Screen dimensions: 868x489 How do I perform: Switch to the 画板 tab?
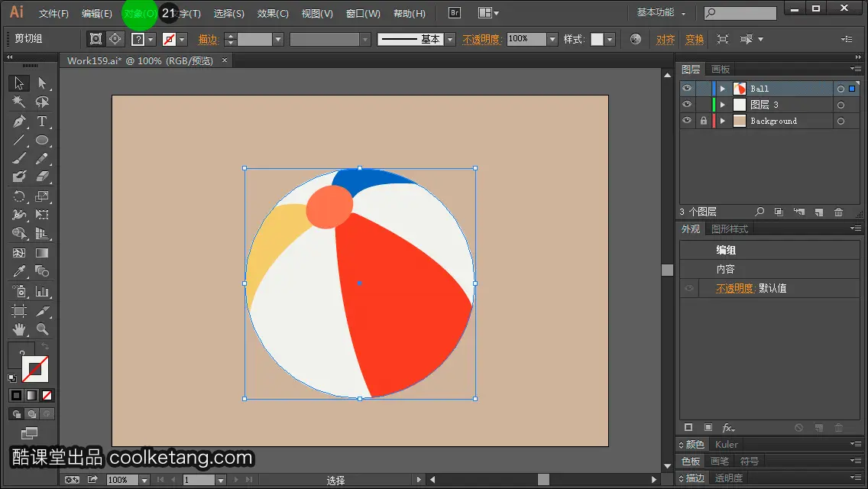point(721,70)
